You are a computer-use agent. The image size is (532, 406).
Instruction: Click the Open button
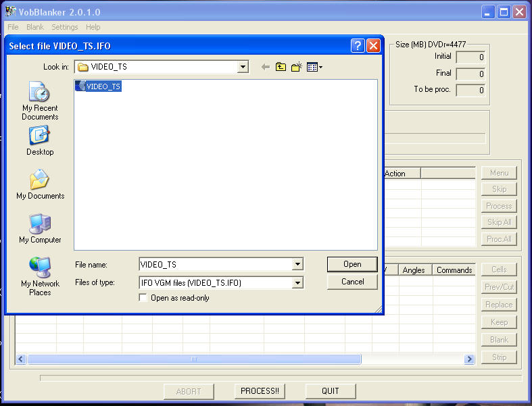352,264
